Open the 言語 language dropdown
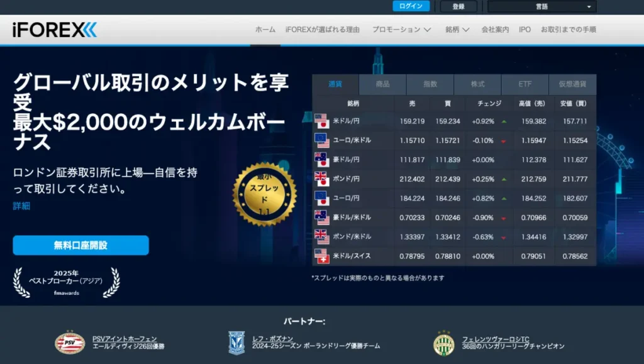Image resolution: width=644 pixels, height=364 pixels. [540, 6]
